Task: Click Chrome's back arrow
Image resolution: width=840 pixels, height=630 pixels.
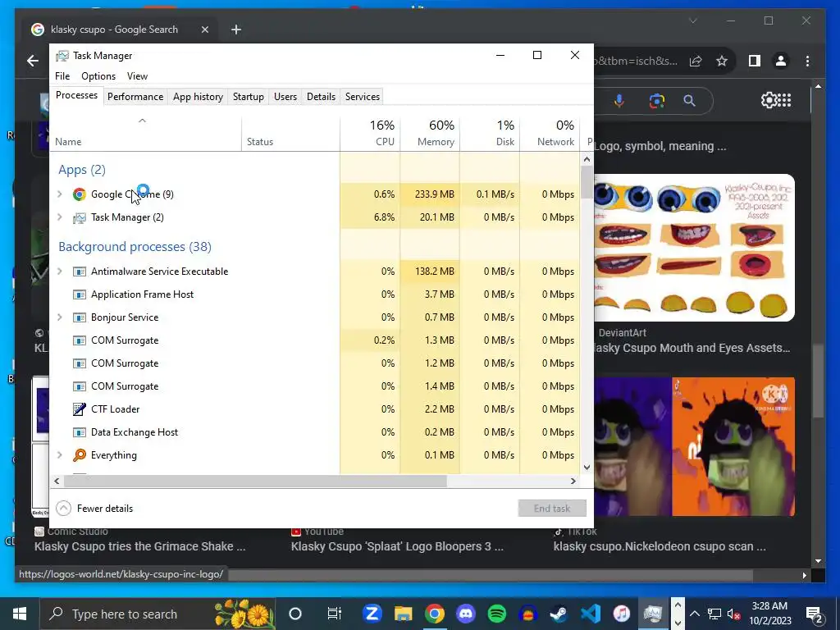Action: [x=33, y=61]
